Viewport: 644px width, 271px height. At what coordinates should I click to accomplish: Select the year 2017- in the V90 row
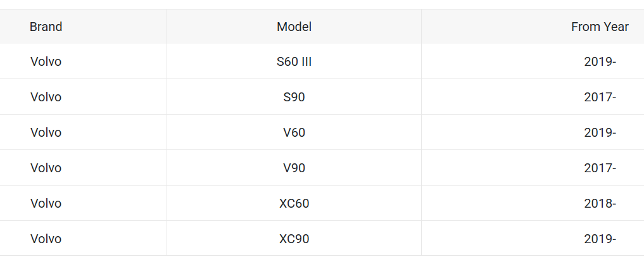600,168
